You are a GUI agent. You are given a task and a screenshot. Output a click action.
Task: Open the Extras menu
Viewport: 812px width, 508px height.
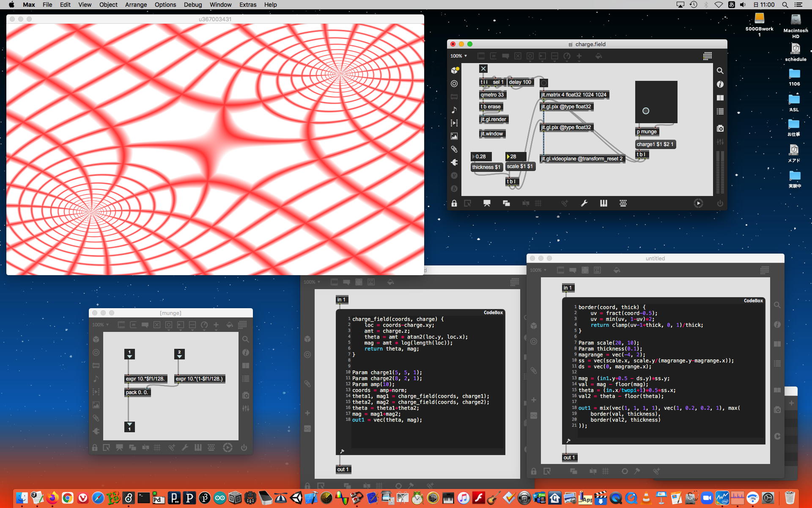tap(247, 5)
